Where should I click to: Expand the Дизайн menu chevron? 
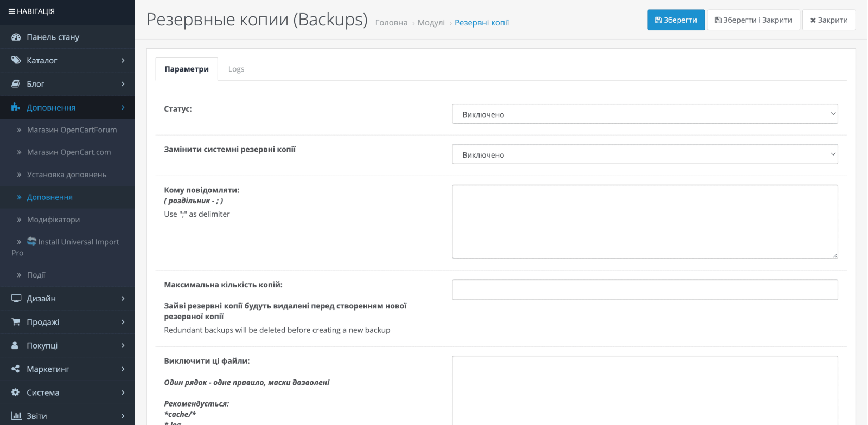click(123, 299)
